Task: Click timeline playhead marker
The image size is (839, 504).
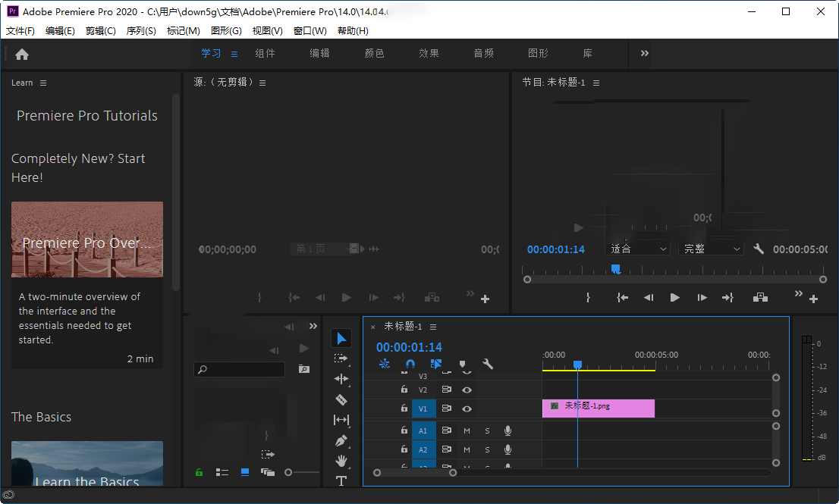Action: 577,365
